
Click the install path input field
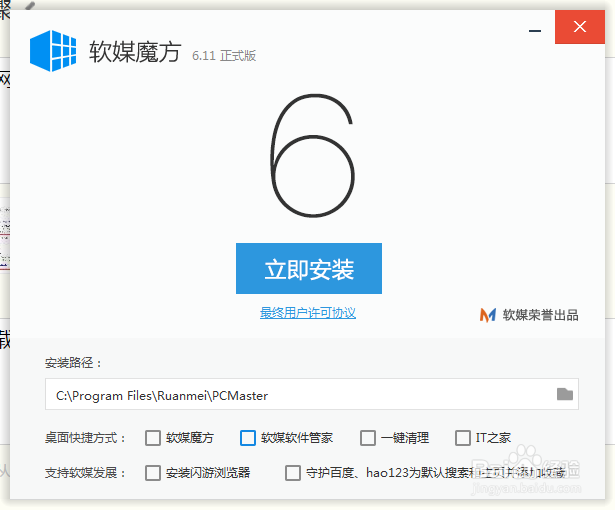point(312,394)
